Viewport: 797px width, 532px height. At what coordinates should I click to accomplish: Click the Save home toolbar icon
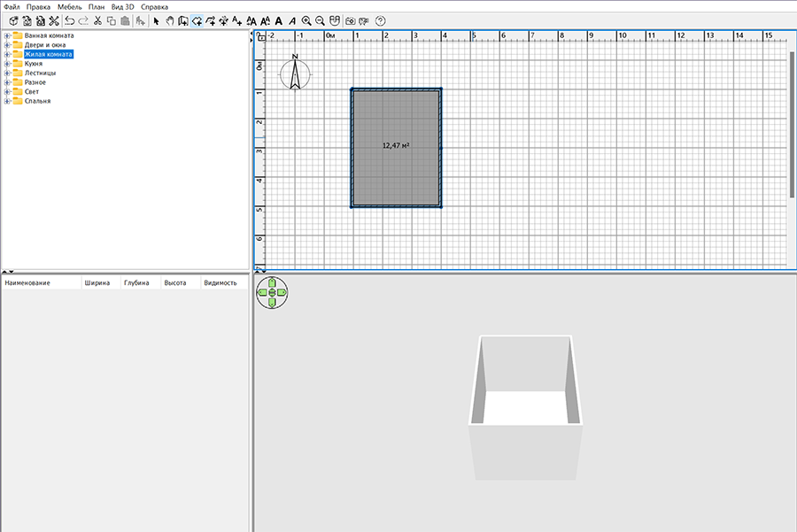(40, 21)
